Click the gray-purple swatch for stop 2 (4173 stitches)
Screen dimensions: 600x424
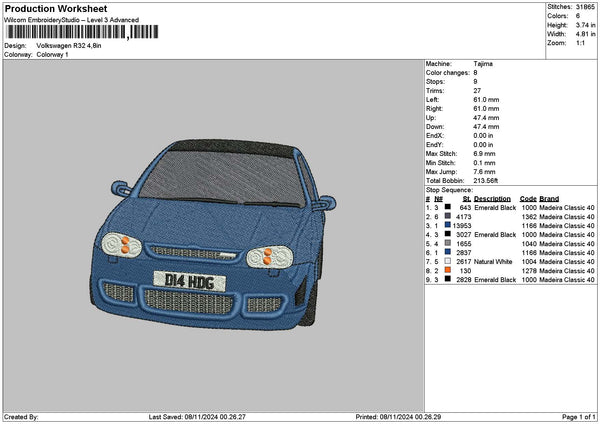click(x=447, y=216)
